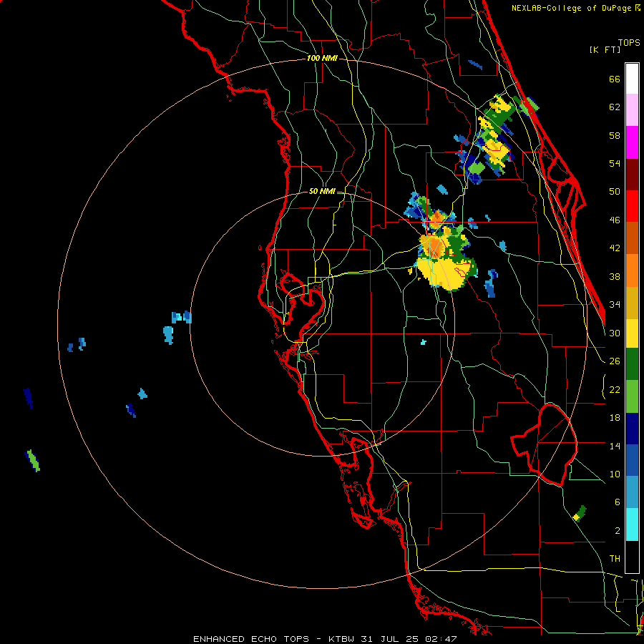644x644 pixels.
Task: Click the magenta 58 kft legend swatch
Action: click(x=632, y=142)
